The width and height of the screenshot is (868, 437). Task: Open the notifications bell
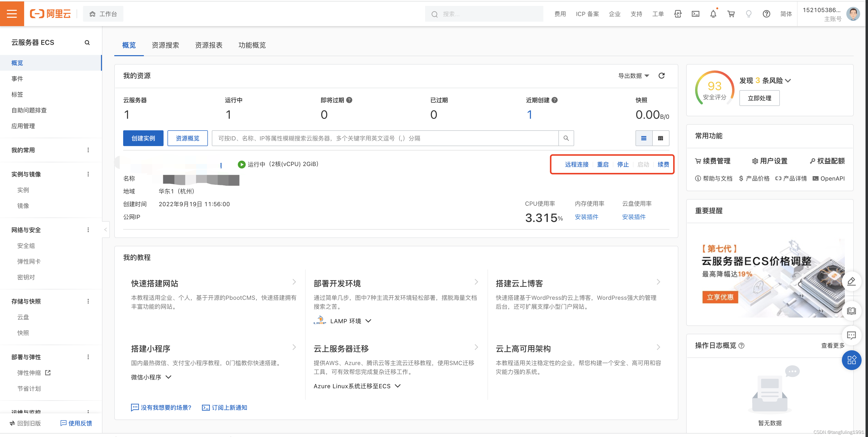pyautogui.click(x=713, y=14)
